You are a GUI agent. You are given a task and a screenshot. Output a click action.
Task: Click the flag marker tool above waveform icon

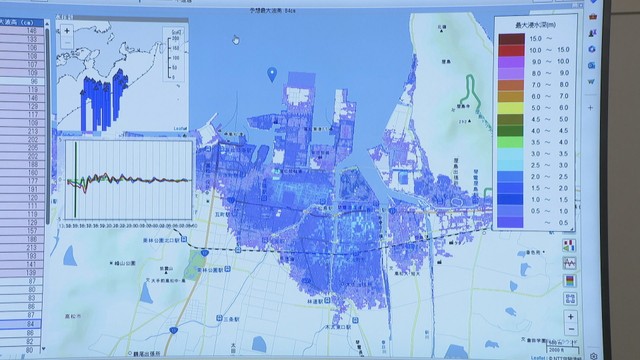pyautogui.click(x=569, y=246)
